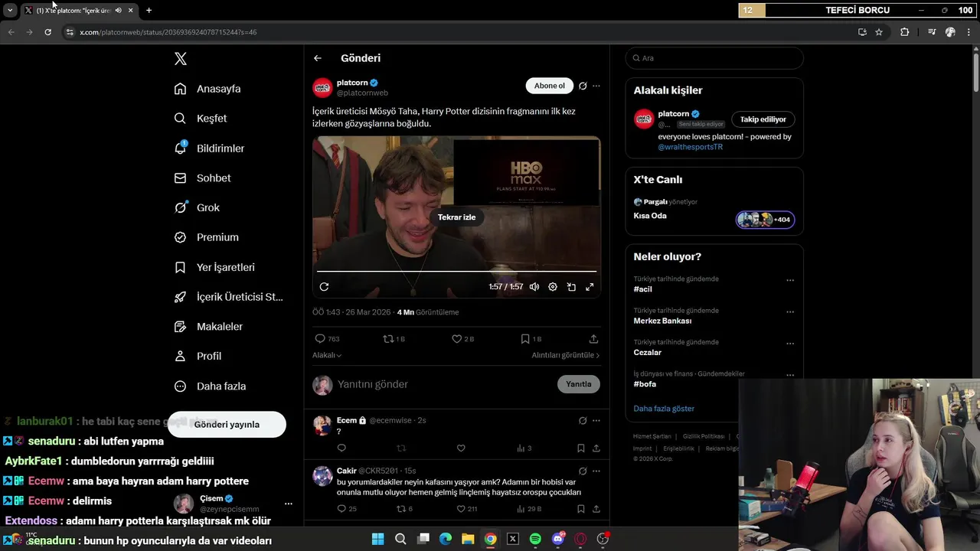The width and height of the screenshot is (980, 551).
Task: Bookmark Ecem's reply
Action: click(x=580, y=448)
